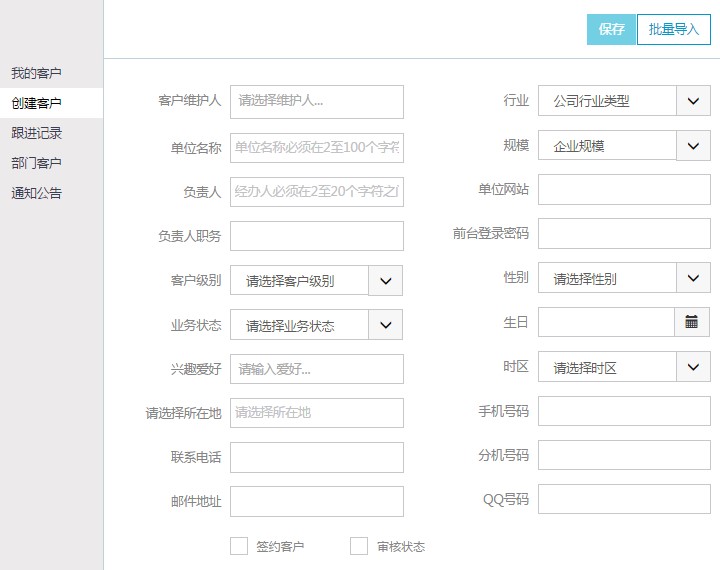This screenshot has width=720, height=570.
Task: Click the 批量导入 button
Action: pyautogui.click(x=674, y=29)
